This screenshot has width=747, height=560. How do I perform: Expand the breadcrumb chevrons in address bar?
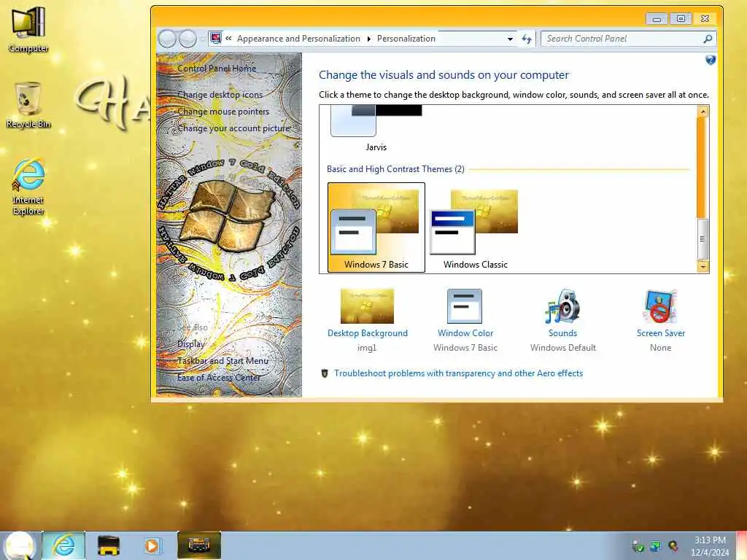click(x=228, y=38)
